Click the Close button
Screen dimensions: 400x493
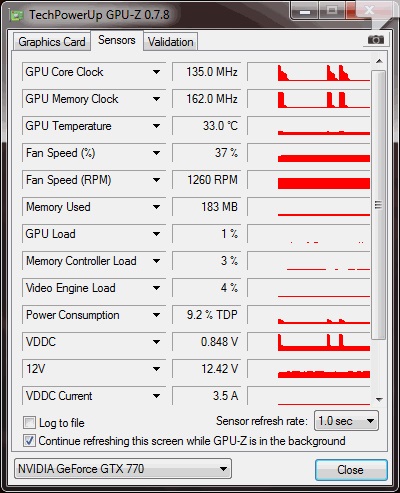[x=351, y=470]
